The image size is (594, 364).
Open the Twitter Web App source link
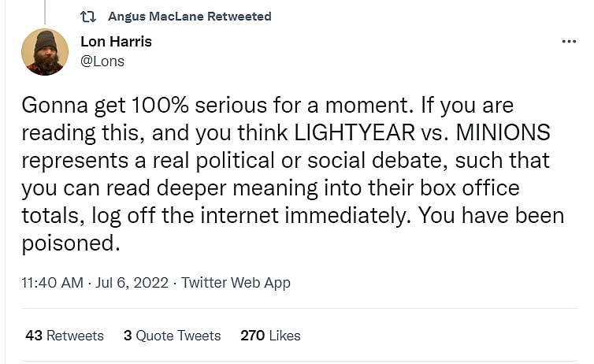coord(236,283)
